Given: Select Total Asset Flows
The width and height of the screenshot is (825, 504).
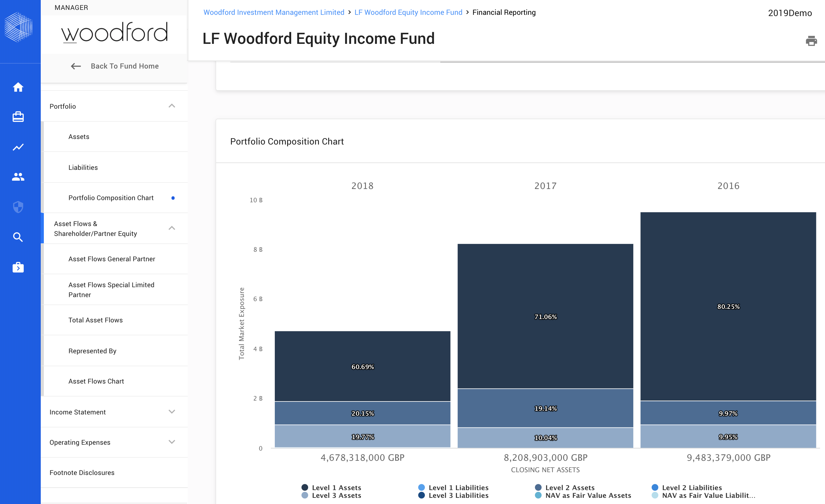Looking at the screenshot, I should (x=115, y=320).
